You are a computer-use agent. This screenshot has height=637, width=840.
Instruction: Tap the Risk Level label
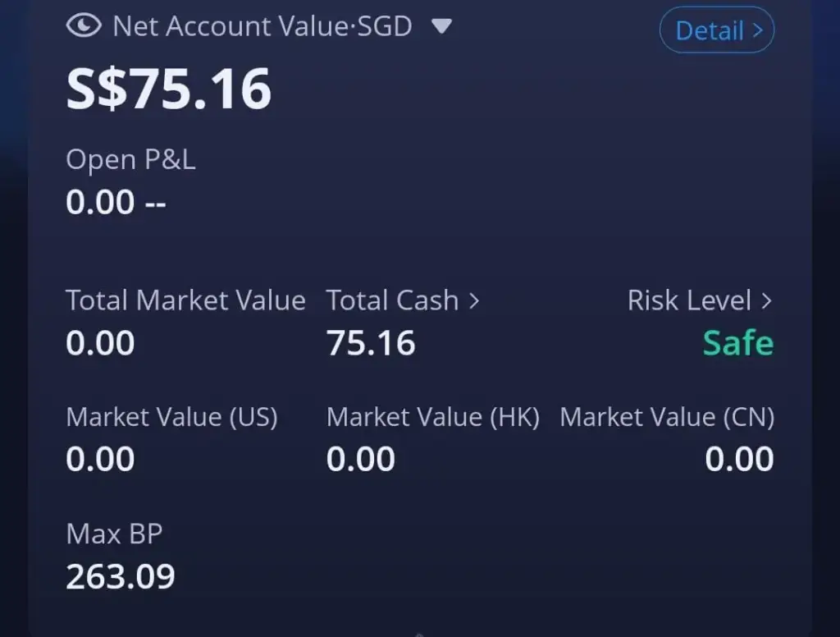click(689, 300)
